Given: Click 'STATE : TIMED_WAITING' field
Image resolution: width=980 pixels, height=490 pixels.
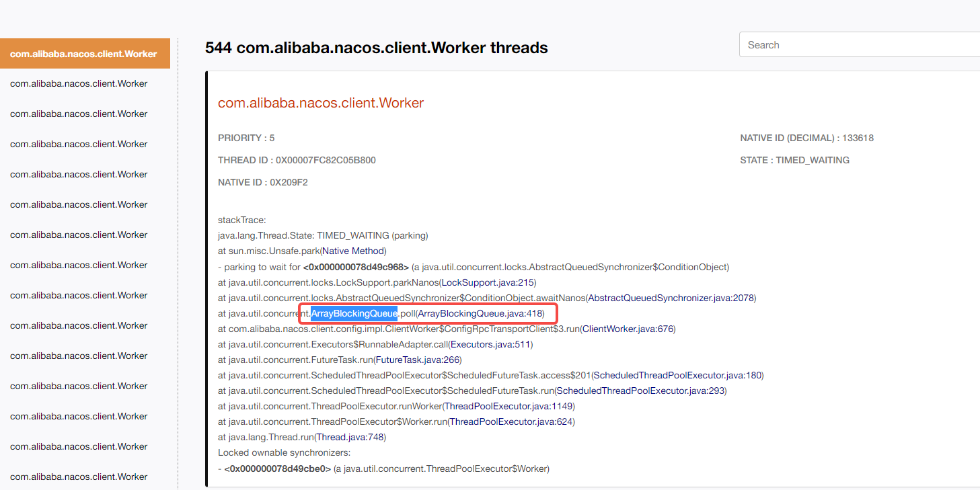Looking at the screenshot, I should pyautogui.click(x=794, y=160).
